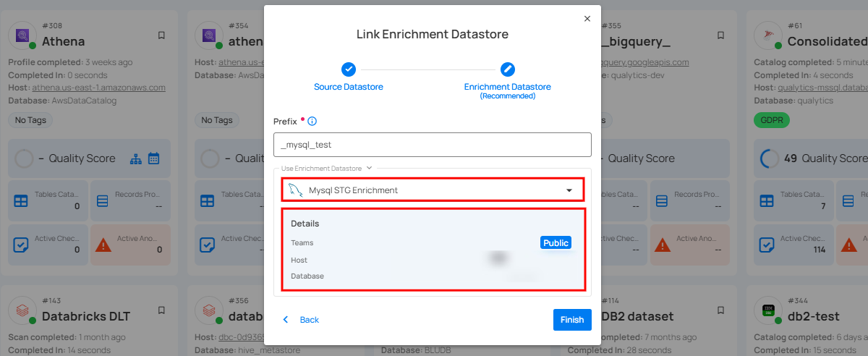Click the 49 Quality Score ring
The height and width of the screenshot is (356, 868).
tap(770, 158)
